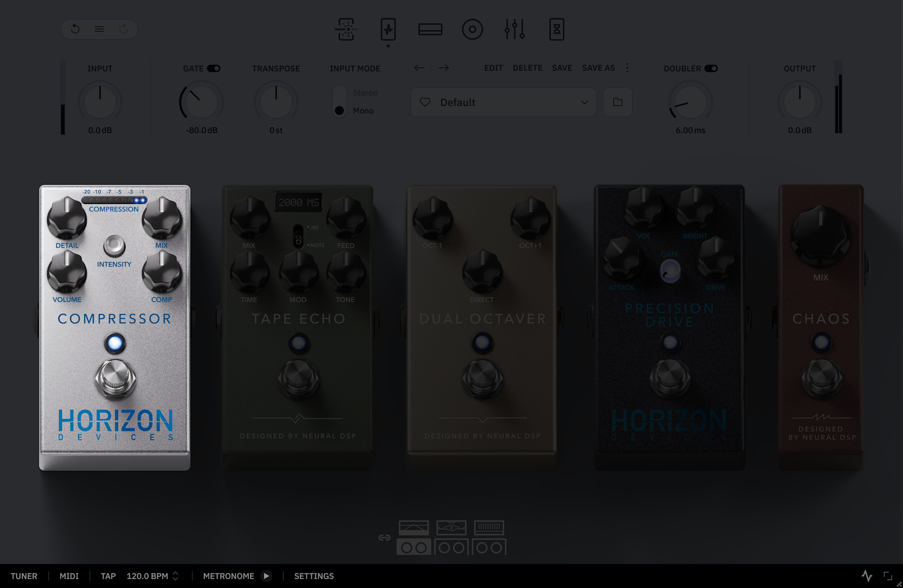
Task: Click the DOUBLER time knob
Action: click(690, 102)
